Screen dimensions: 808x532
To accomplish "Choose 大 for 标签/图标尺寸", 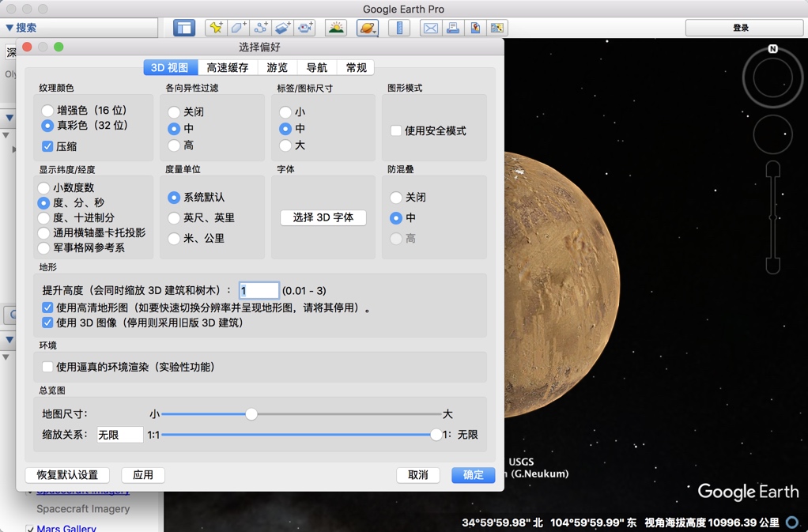I will point(285,145).
